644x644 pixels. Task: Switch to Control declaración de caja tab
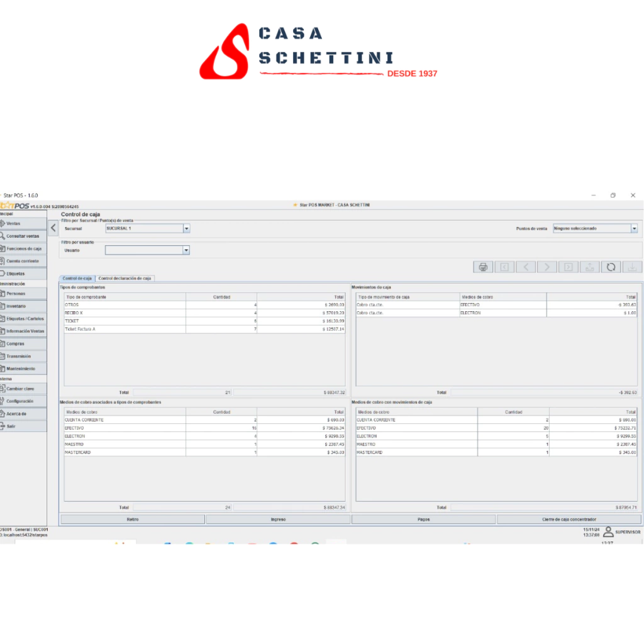pyautogui.click(x=125, y=278)
